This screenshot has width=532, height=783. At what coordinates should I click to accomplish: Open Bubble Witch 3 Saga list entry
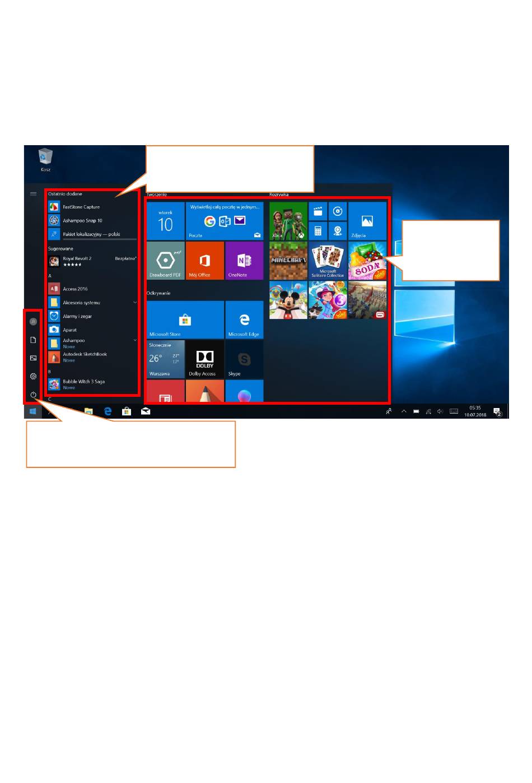pos(92,384)
